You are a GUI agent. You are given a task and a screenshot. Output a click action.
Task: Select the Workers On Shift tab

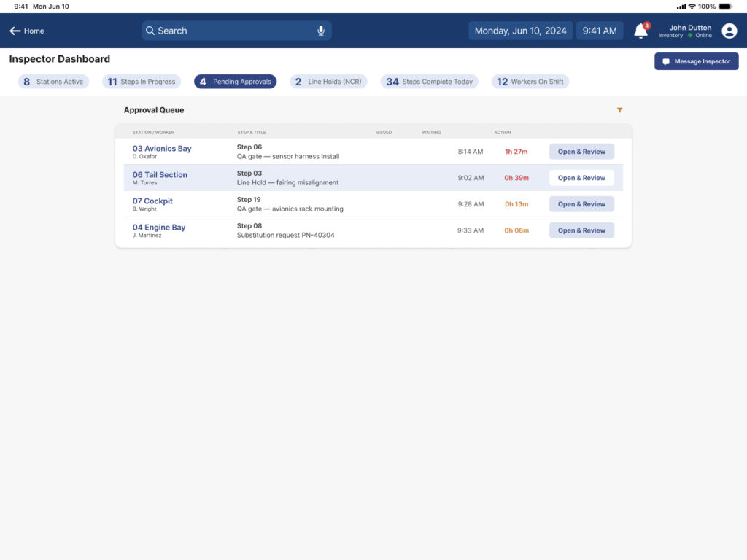[x=530, y=82]
